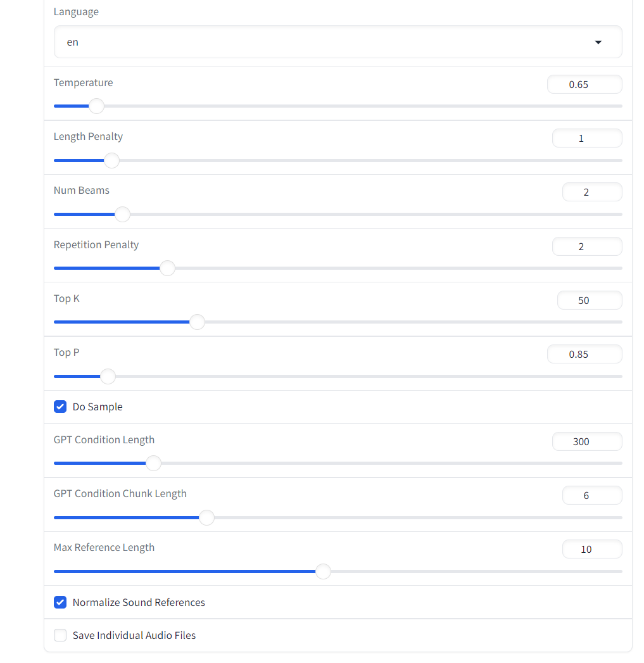Click the Top K slider handle

(x=197, y=322)
